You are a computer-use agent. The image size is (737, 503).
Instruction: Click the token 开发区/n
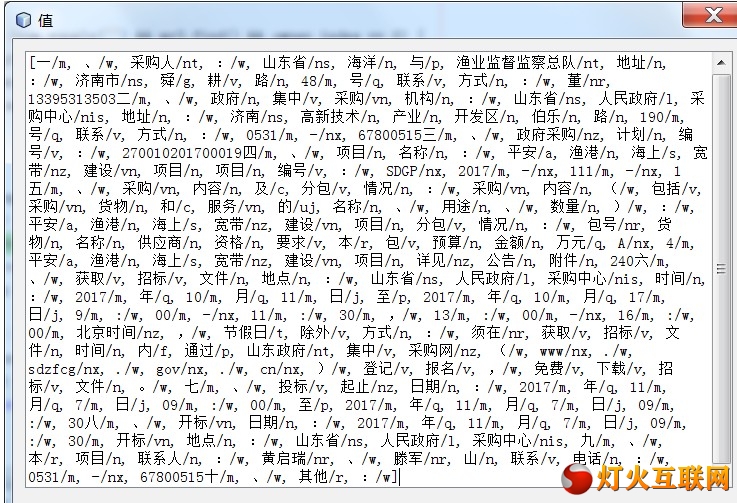click(x=486, y=117)
